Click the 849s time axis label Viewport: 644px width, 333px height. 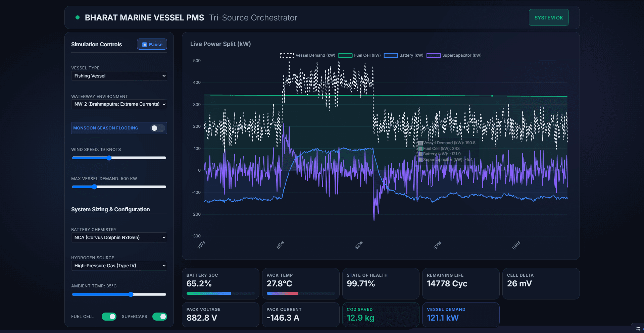point(516,245)
